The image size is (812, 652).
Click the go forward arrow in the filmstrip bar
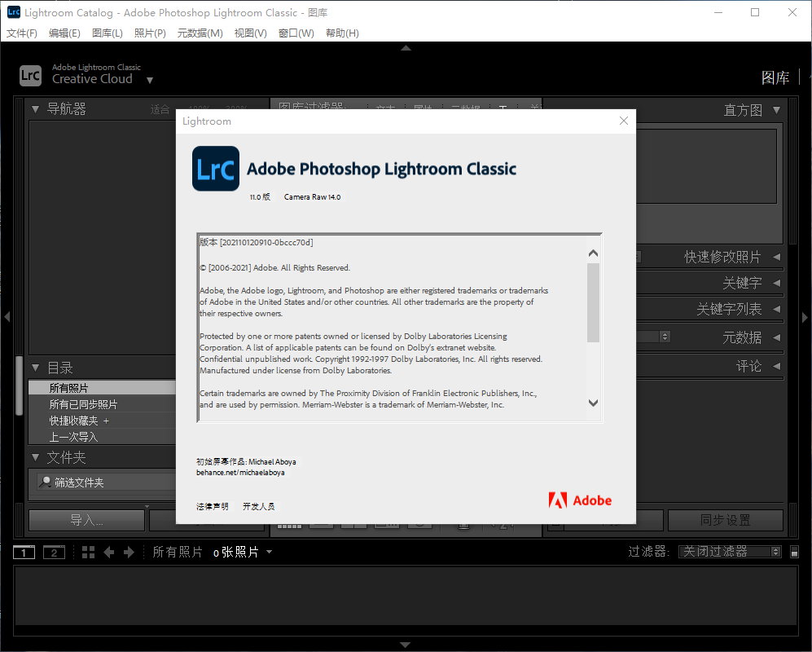click(x=129, y=553)
